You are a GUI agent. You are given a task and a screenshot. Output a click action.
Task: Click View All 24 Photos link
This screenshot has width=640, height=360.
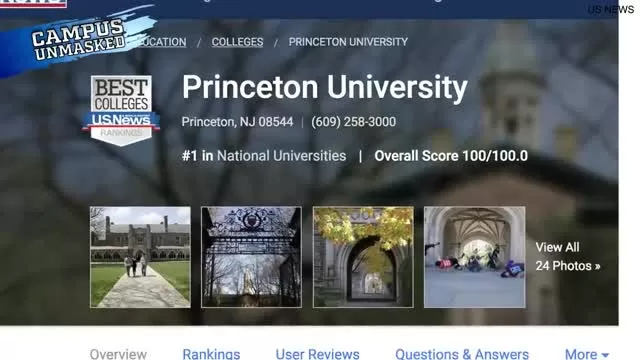pyautogui.click(x=568, y=257)
